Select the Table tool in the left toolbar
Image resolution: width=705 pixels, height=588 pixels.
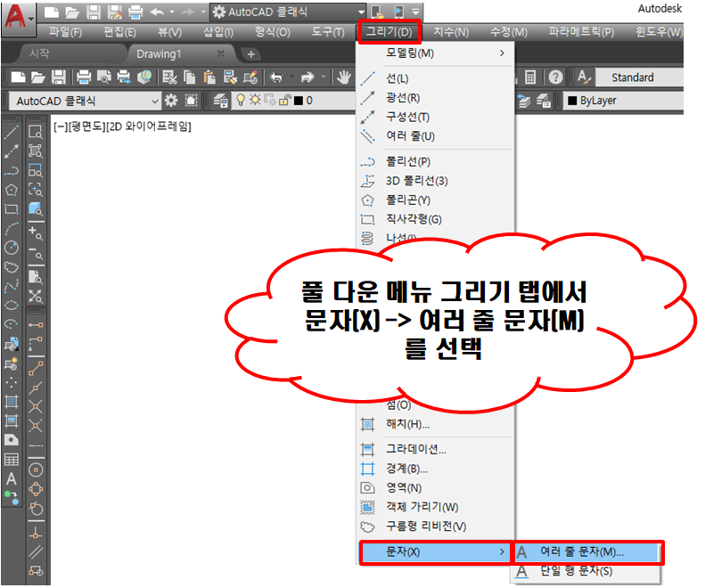click(x=12, y=460)
